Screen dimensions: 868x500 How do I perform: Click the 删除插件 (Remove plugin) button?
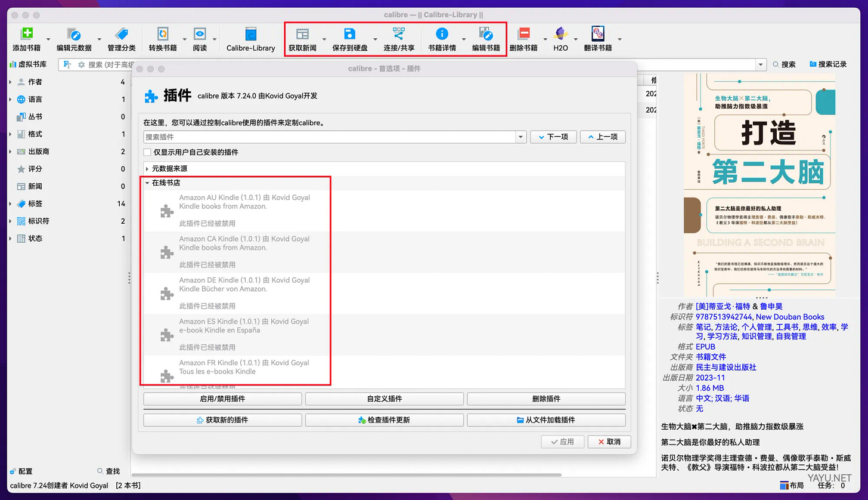[x=546, y=399]
